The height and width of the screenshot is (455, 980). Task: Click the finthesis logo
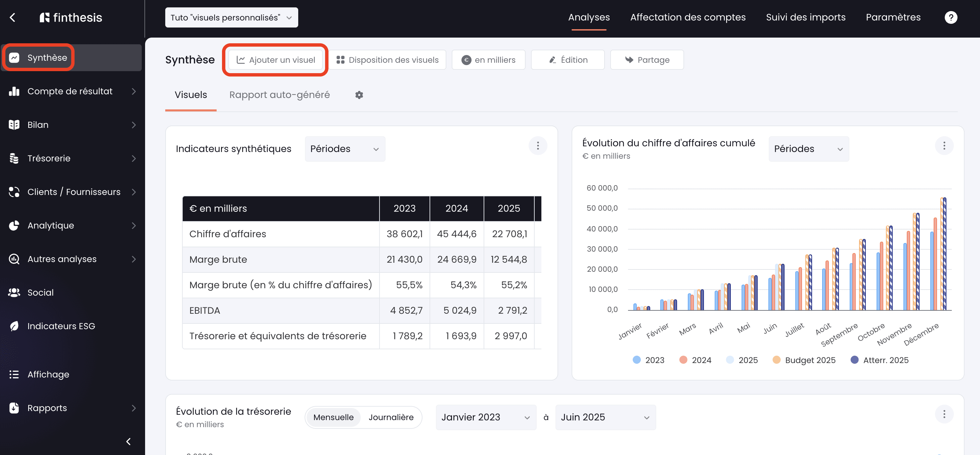pos(71,17)
